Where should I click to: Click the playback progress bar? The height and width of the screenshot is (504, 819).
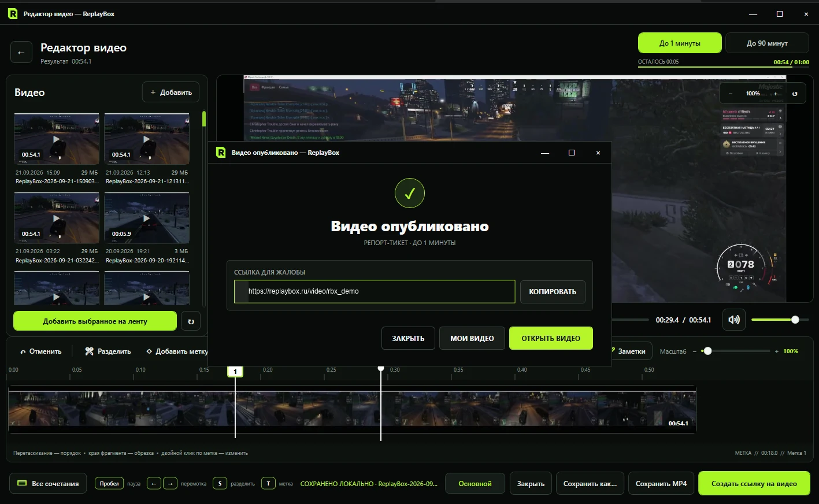pos(629,320)
